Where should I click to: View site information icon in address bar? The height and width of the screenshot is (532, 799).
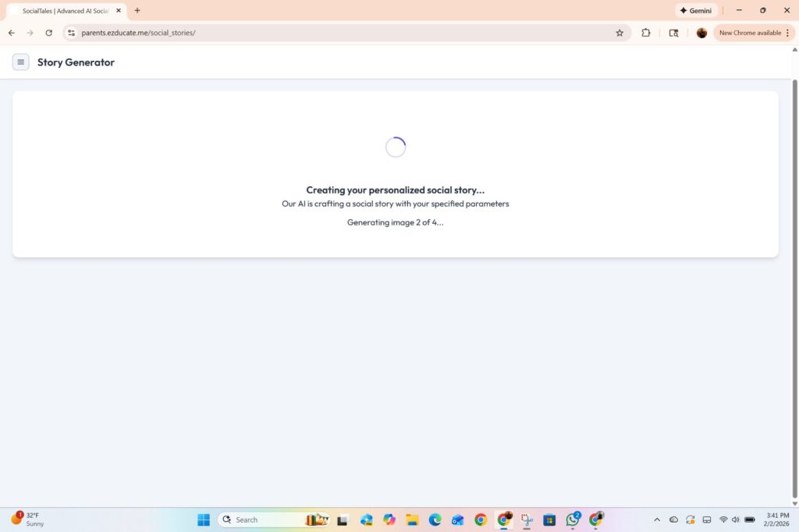click(x=71, y=33)
